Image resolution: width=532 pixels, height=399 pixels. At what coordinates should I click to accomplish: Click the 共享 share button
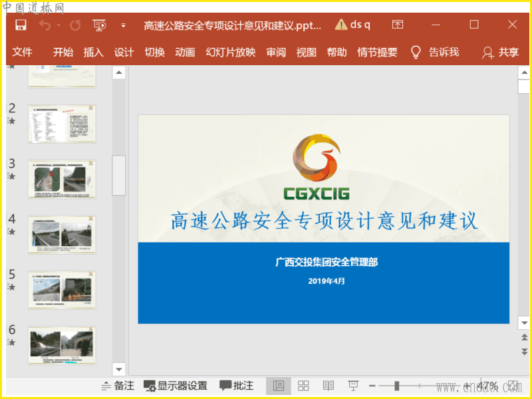click(501, 53)
